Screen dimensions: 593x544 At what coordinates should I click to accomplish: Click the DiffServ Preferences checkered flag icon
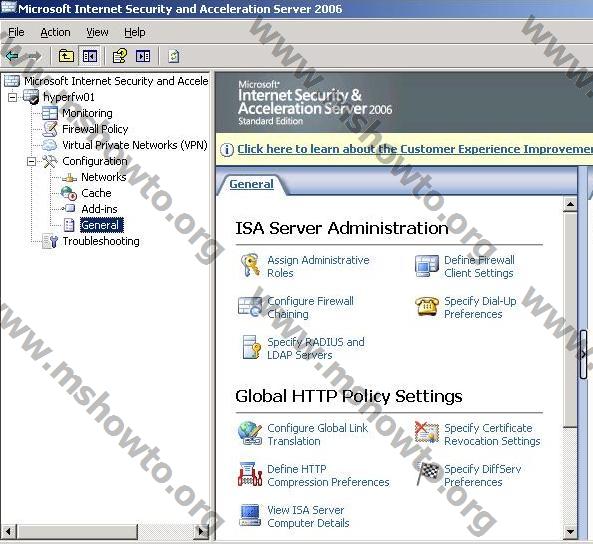427,474
